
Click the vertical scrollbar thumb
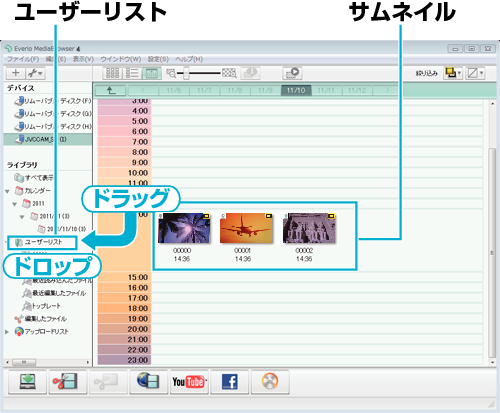(x=492, y=253)
